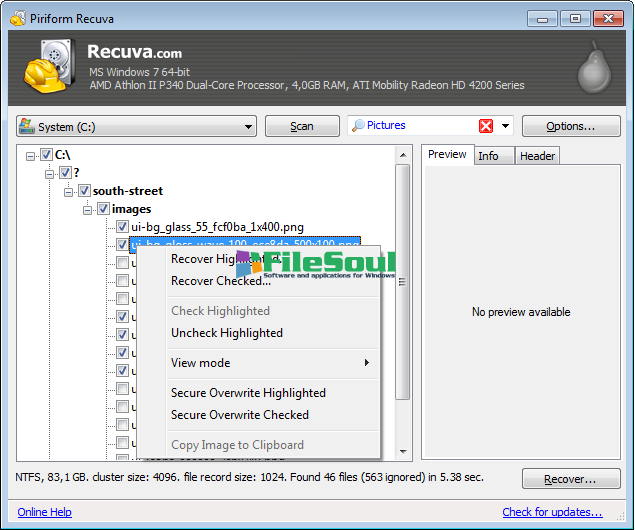Open the System (C:) drive dropdown

pyautogui.click(x=248, y=127)
